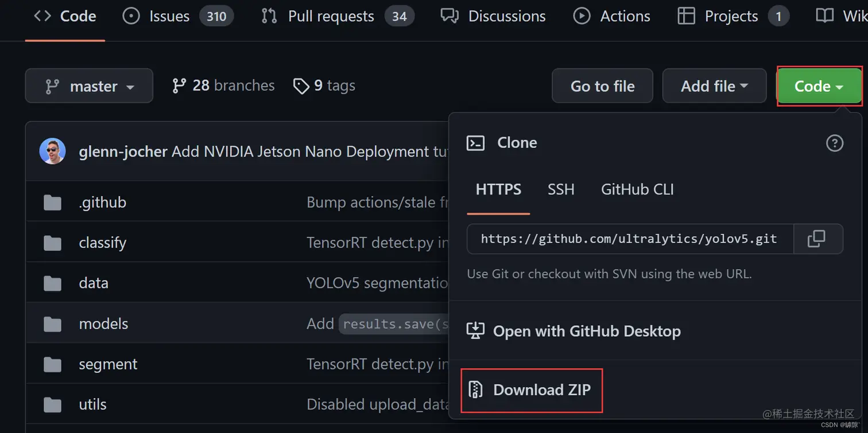The image size is (868, 433).
Task: Open the Bump actions/stale commit message
Action: point(377,202)
